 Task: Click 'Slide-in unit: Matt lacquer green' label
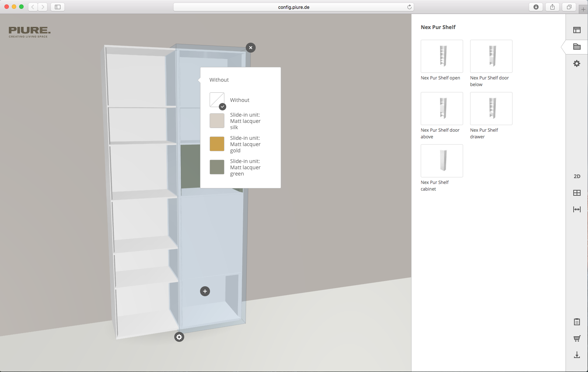pyautogui.click(x=245, y=167)
